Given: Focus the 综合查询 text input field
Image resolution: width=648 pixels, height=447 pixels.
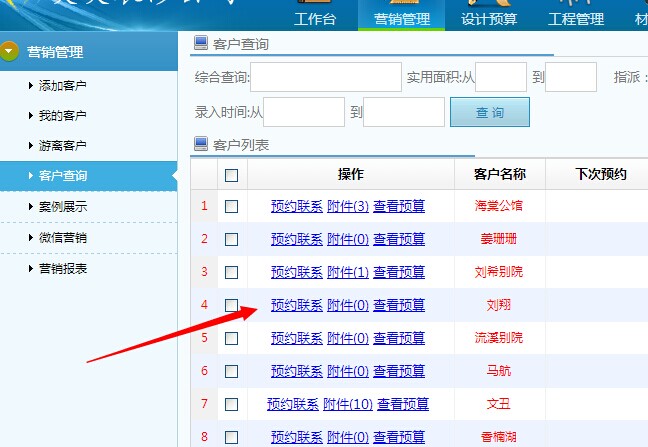Looking at the screenshot, I should coord(326,77).
